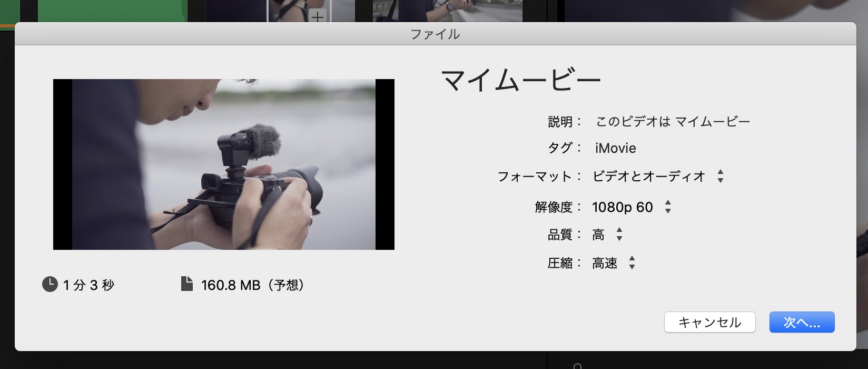Image resolution: width=868 pixels, height=369 pixels.
Task: Click the 1 分 3 秒 duration text
Action: click(88, 285)
